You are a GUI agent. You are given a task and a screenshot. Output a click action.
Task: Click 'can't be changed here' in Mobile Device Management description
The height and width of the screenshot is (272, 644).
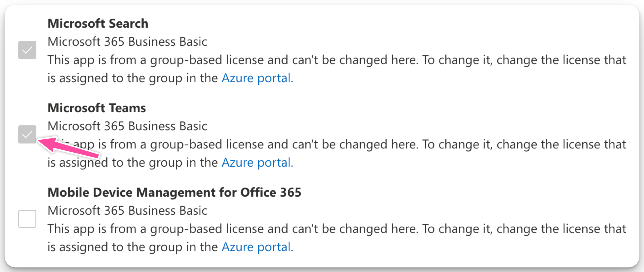tap(355, 229)
